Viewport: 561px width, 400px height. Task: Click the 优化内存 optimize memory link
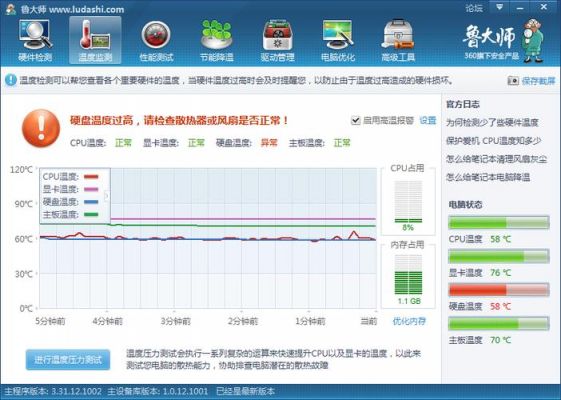tap(409, 321)
